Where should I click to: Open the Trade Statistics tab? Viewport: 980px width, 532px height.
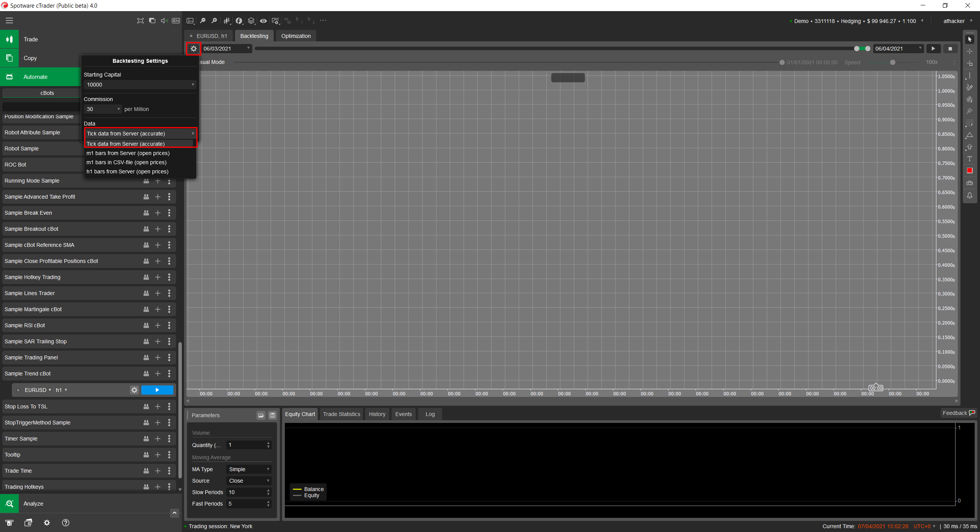[341, 415]
